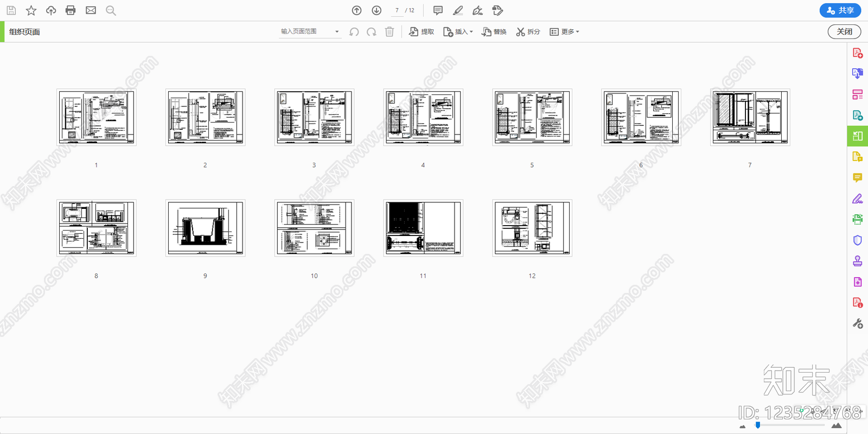The width and height of the screenshot is (868, 434).
Task: Open the wrench more tools sidebar icon
Action: (858, 324)
